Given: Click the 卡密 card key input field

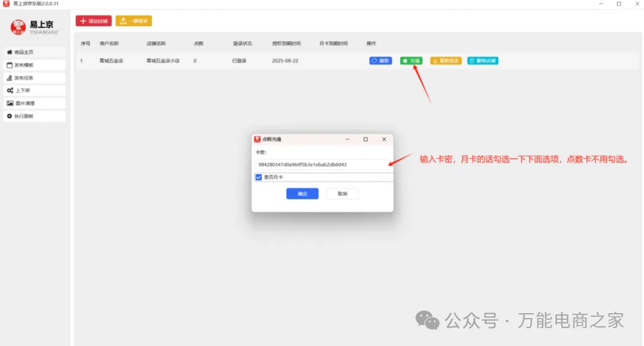Looking at the screenshot, I should pyautogui.click(x=321, y=164).
